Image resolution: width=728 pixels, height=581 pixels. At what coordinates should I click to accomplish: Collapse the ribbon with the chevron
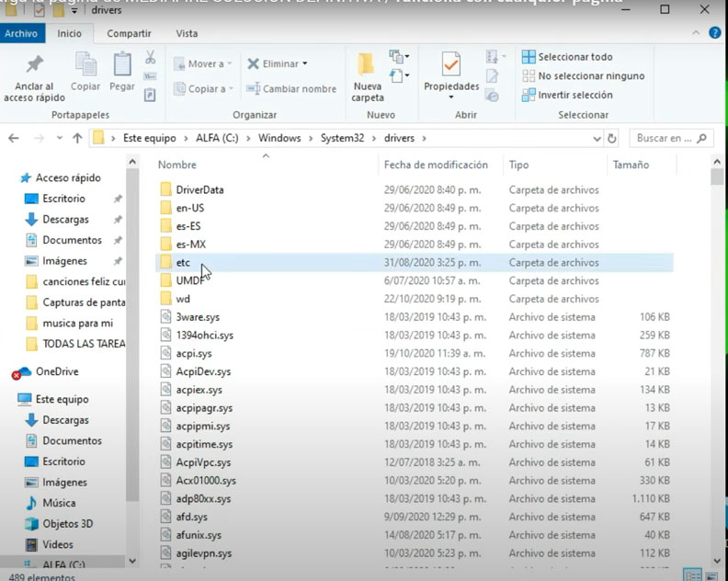(x=696, y=33)
